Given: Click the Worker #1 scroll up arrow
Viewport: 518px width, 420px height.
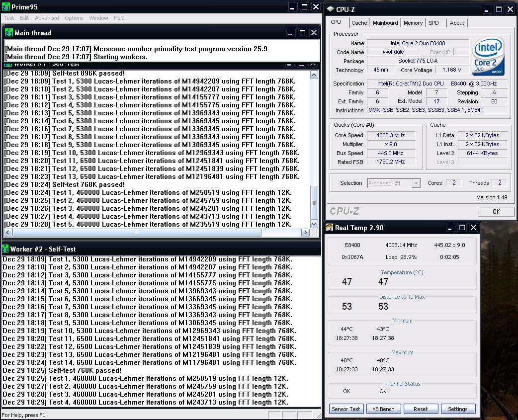Looking at the screenshot, I should pos(314,75).
